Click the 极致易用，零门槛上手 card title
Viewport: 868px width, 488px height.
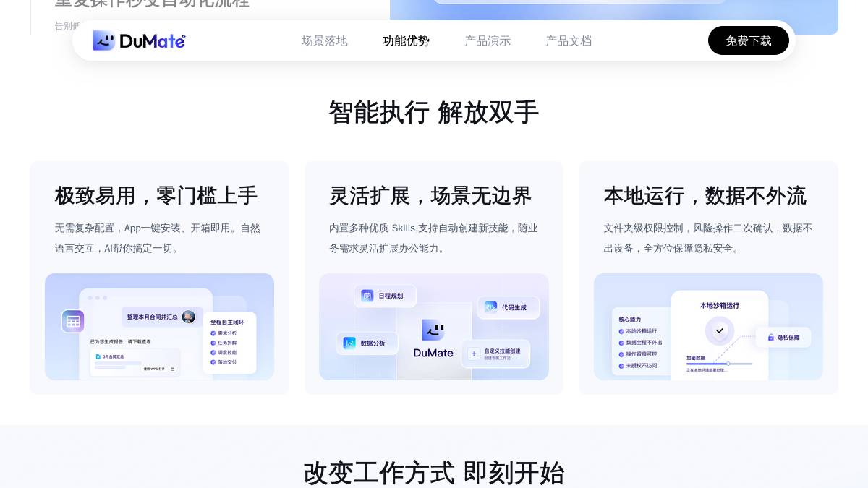point(156,196)
